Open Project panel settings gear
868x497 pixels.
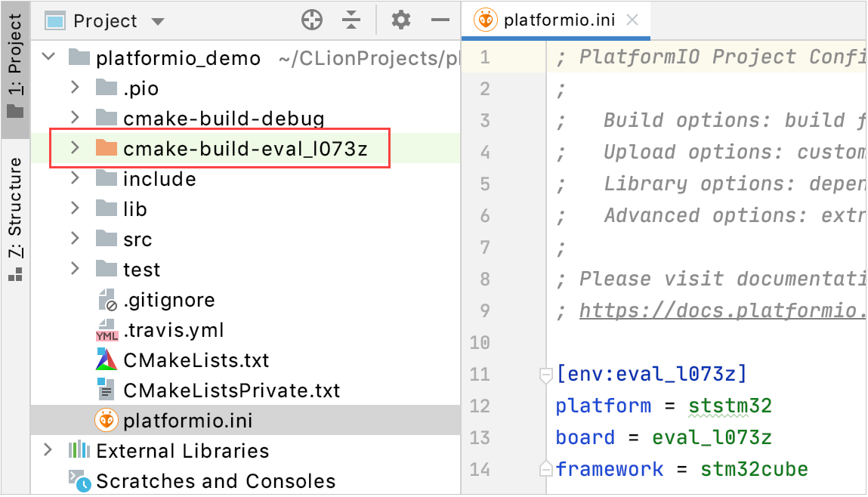(x=401, y=20)
